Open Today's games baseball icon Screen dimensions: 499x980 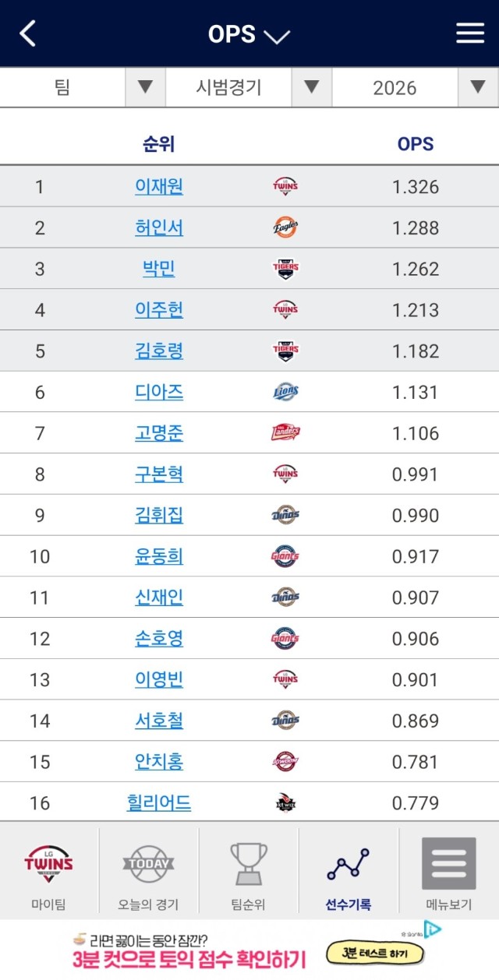pyautogui.click(x=148, y=863)
